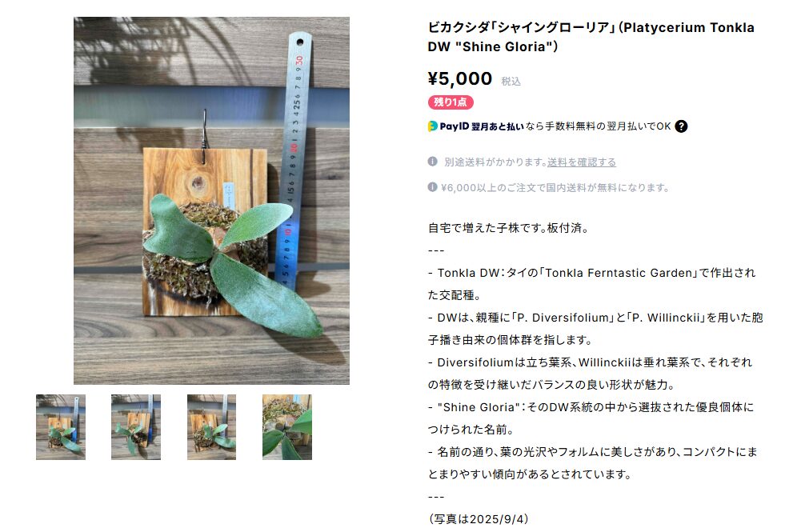The height and width of the screenshot is (532, 789).
Task: Click the product title Shine Gloria heading
Action: [591, 37]
